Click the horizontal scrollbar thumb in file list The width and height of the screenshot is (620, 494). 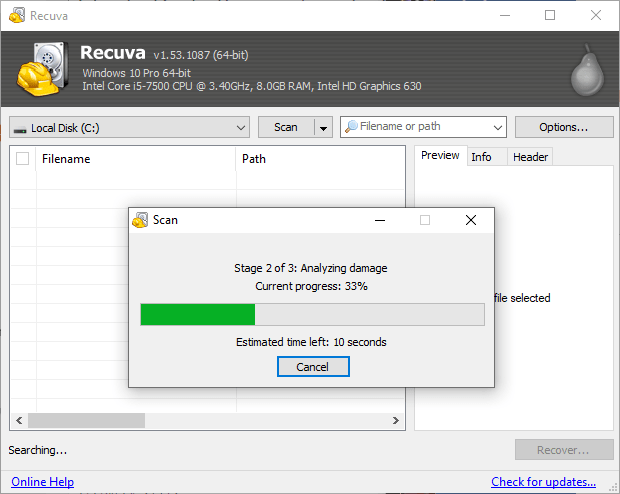tap(86, 420)
